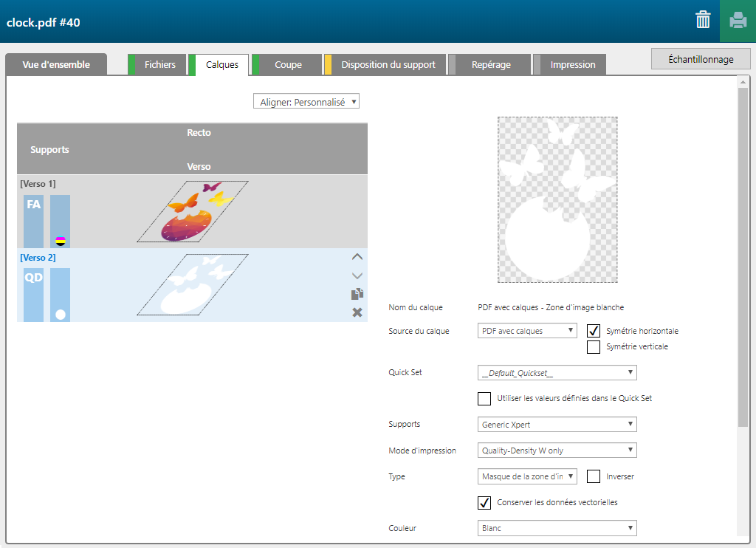Move the Verso 2 layer up
The height and width of the screenshot is (548, 756).
[x=357, y=257]
